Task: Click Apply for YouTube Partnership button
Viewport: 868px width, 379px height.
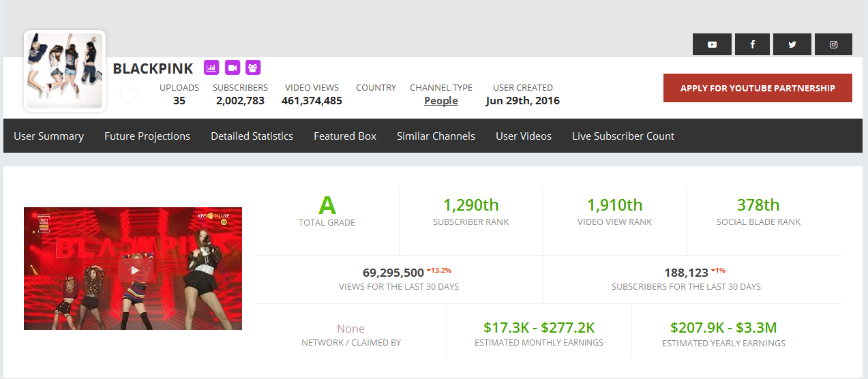Action: [758, 88]
